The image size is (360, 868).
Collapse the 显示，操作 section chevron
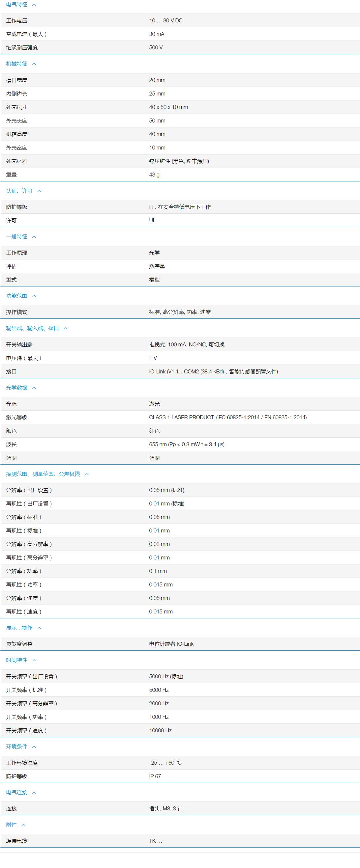point(40,628)
